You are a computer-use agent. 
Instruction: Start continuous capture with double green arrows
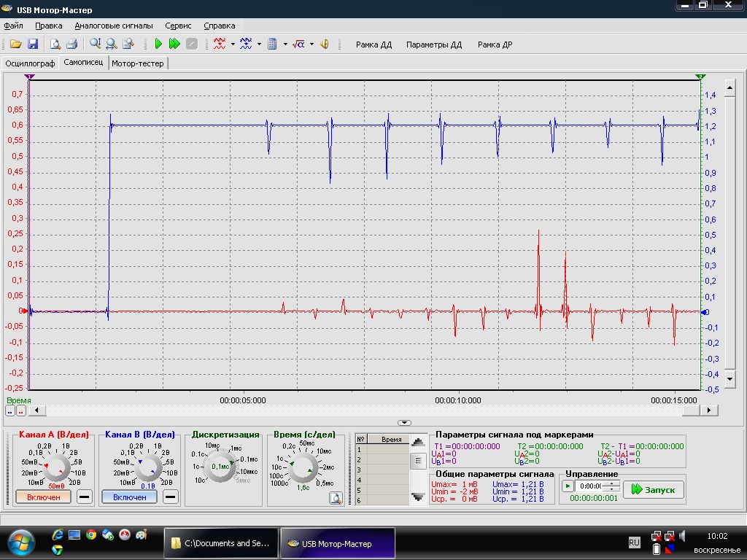click(174, 44)
